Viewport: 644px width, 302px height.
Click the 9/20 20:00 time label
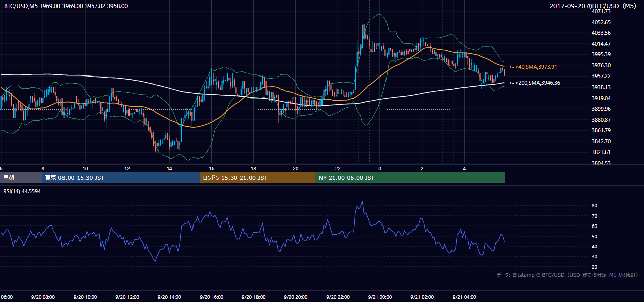tap(296, 297)
